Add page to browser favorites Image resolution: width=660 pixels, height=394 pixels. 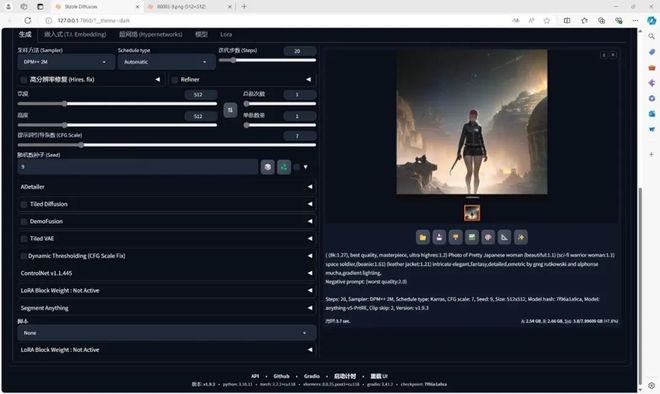(x=547, y=20)
